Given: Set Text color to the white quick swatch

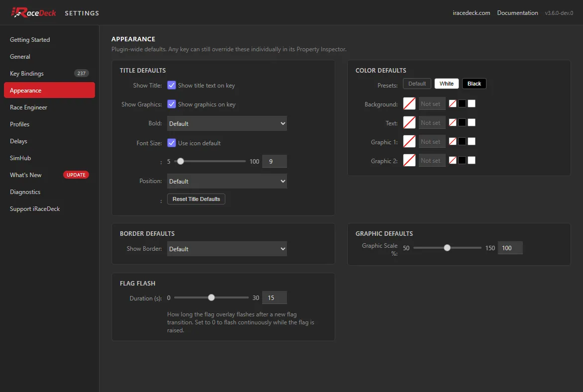Looking at the screenshot, I should [472, 122].
